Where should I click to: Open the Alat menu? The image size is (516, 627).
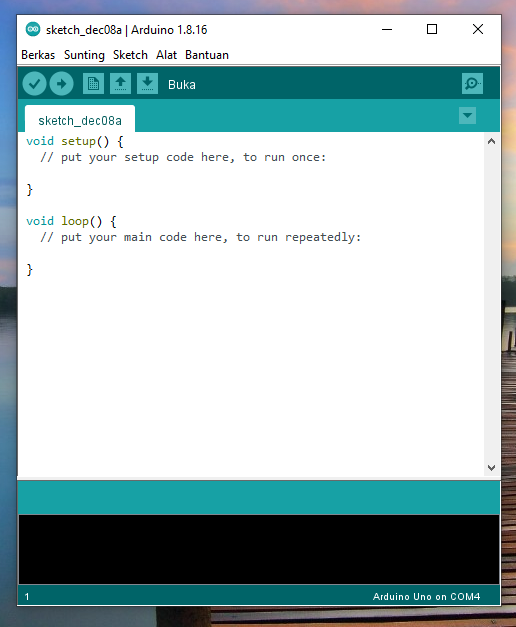166,55
